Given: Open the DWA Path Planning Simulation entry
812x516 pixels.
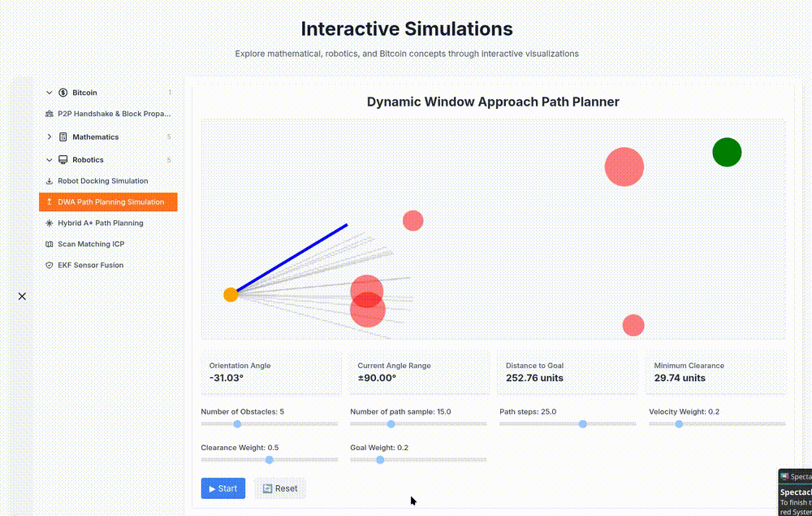Looking at the screenshot, I should [x=108, y=202].
